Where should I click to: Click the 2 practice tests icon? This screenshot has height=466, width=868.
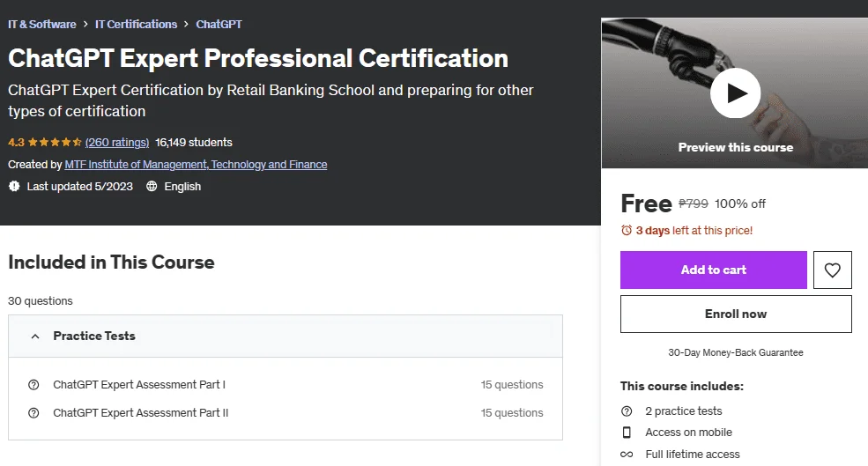(x=627, y=411)
